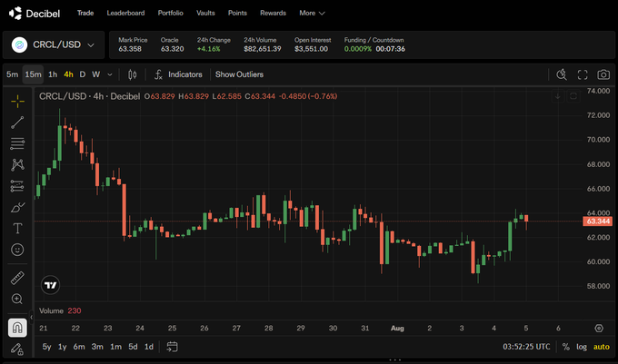Take a chart snapshot with camera icon
Viewport: 618px width, 364px height.
(x=603, y=74)
